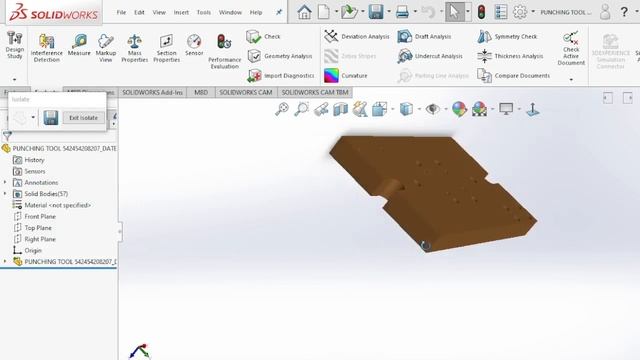Run Deviation Analysis
The image size is (640, 360).
pos(357,37)
